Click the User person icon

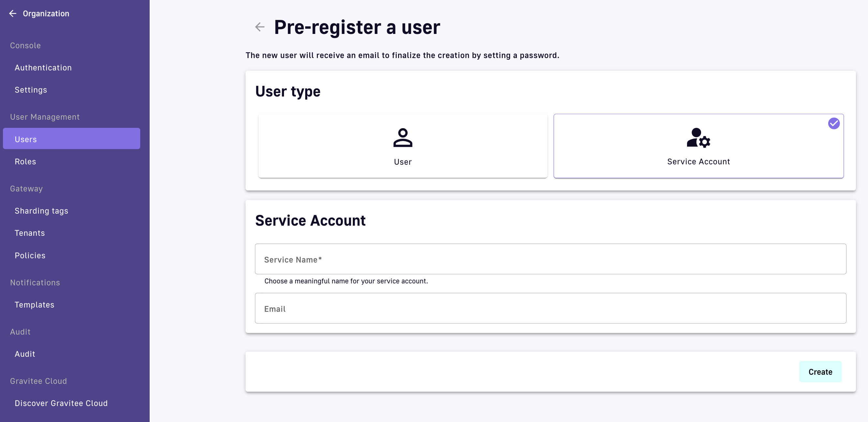pos(403,138)
